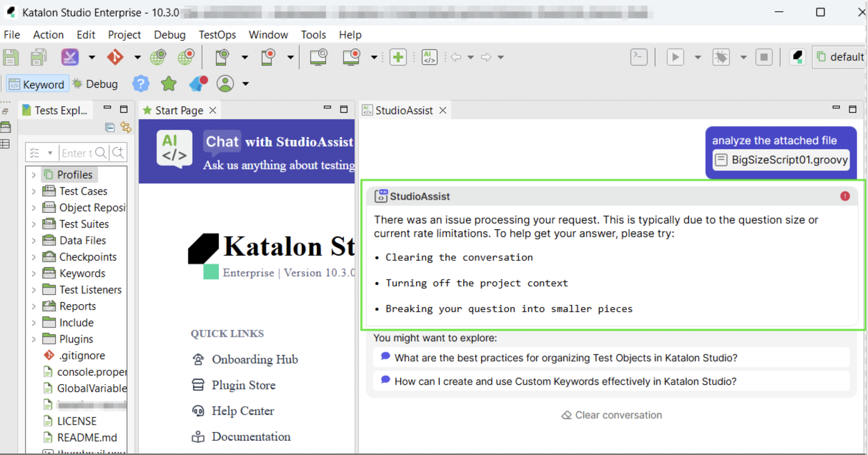
Task: Click the Katalon logo toolbar icon
Action: (797, 57)
